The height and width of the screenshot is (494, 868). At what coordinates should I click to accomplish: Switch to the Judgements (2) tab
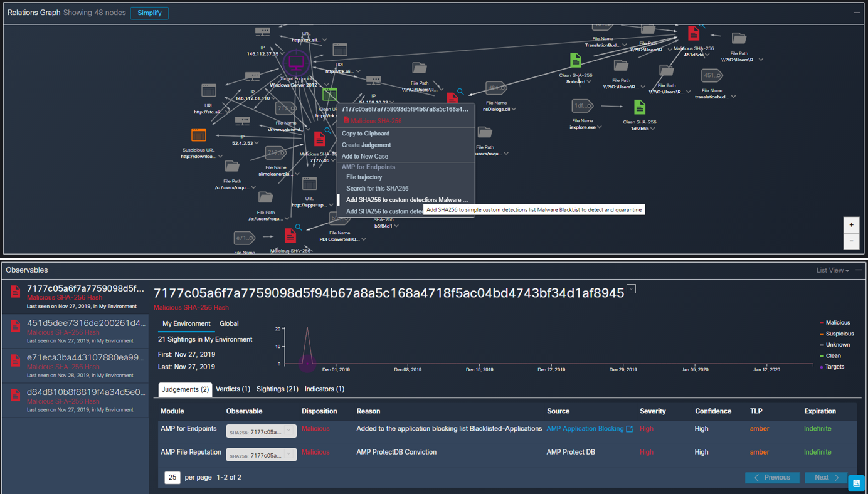click(185, 389)
